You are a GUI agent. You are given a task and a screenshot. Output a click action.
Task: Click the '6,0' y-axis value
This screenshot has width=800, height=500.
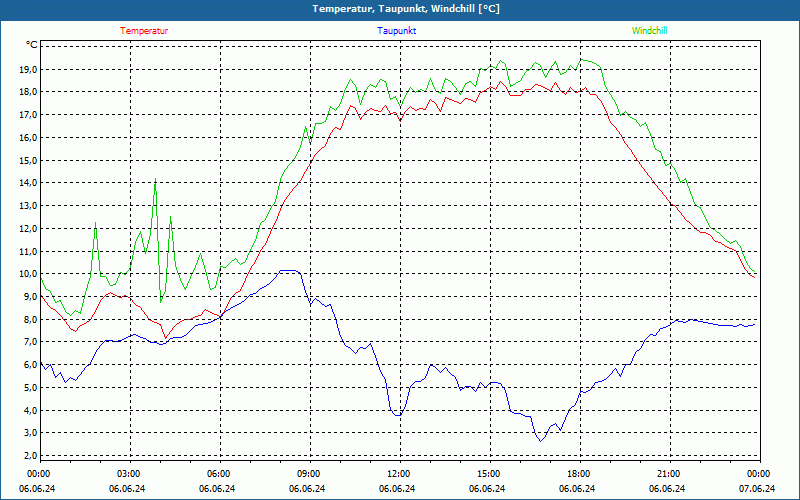click(x=31, y=365)
